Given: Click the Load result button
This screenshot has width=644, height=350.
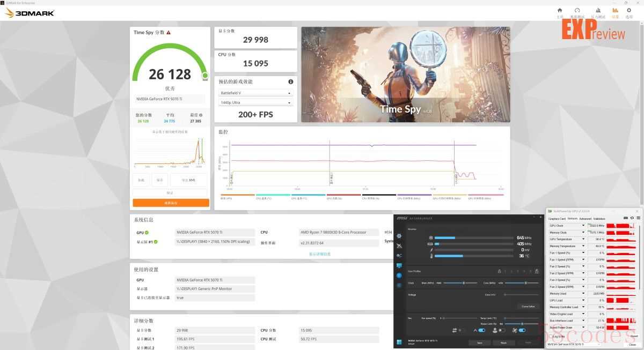Looking at the screenshot, I should pyautogui.click(x=141, y=180).
